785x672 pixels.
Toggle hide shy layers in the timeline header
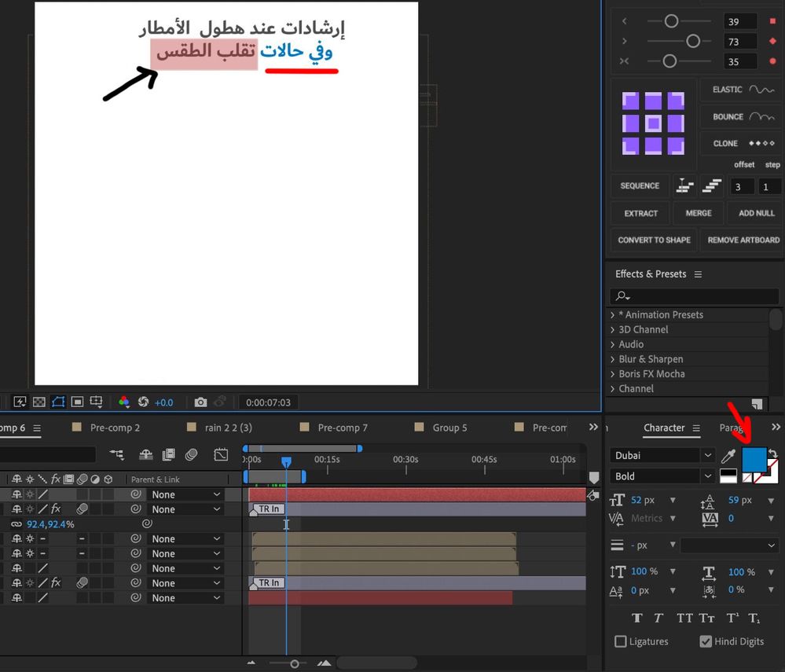point(145,454)
